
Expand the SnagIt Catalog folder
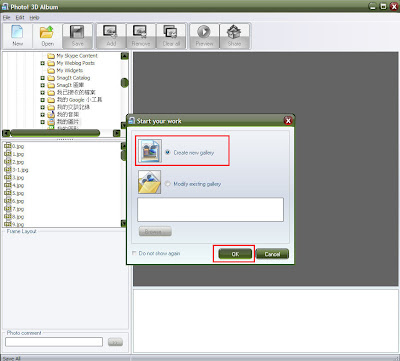pyautogui.click(x=43, y=78)
